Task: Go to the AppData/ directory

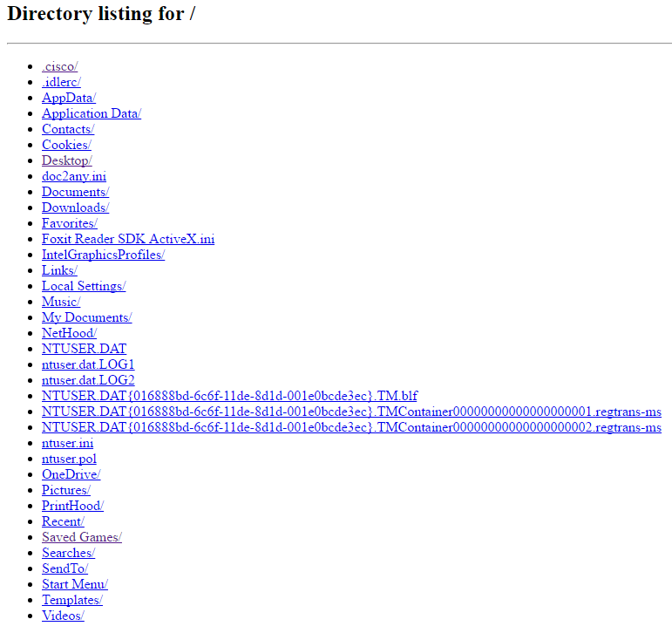Action: coord(69,98)
